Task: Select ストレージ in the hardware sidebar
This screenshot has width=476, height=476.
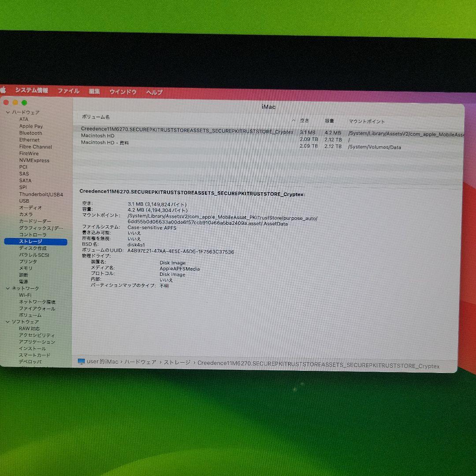Action: point(31,242)
